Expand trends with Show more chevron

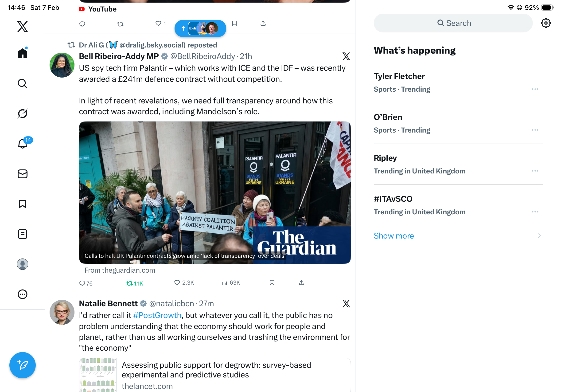[x=539, y=235]
